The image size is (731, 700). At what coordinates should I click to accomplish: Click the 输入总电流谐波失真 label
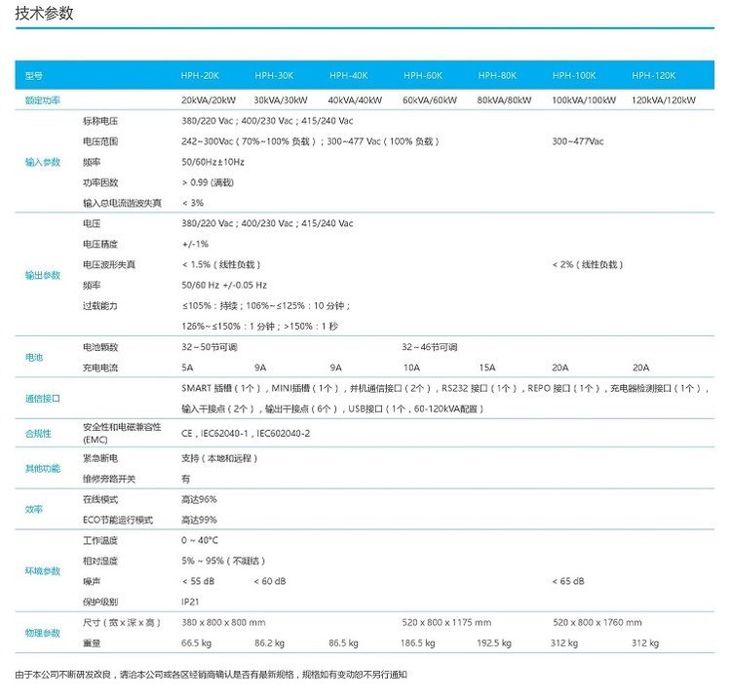point(122,203)
